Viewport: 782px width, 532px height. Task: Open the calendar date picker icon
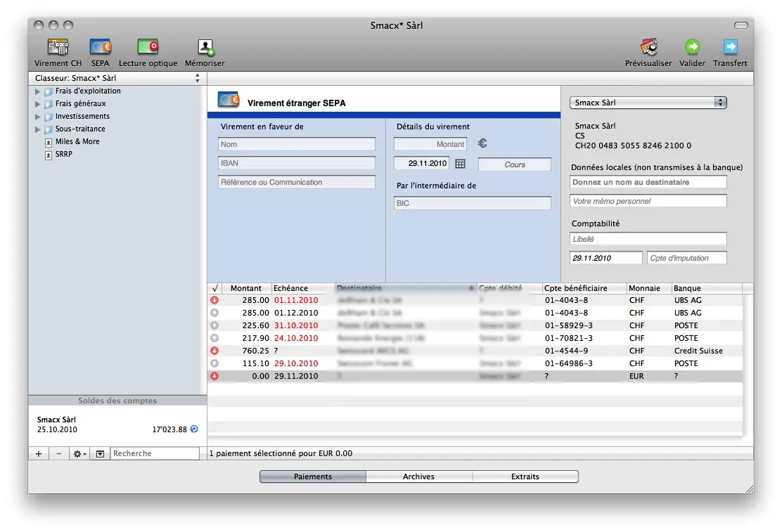pyautogui.click(x=461, y=164)
